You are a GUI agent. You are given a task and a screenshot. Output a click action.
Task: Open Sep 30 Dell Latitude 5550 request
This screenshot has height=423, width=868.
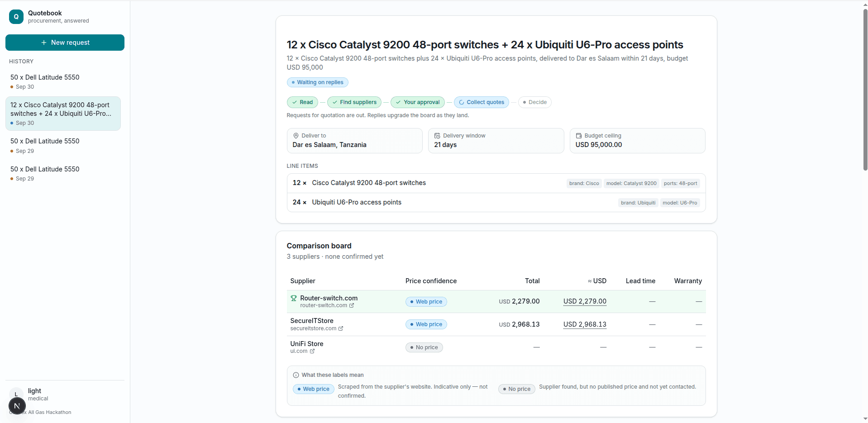(x=63, y=81)
